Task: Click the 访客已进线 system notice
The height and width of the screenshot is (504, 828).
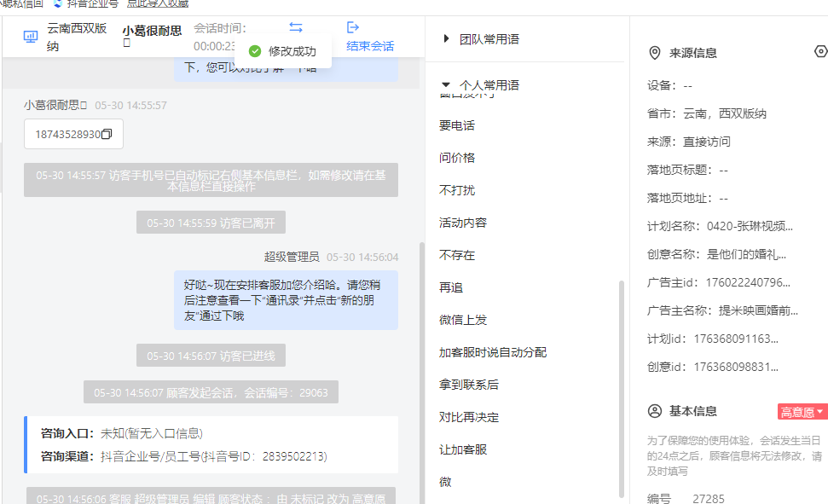Action: tap(211, 356)
